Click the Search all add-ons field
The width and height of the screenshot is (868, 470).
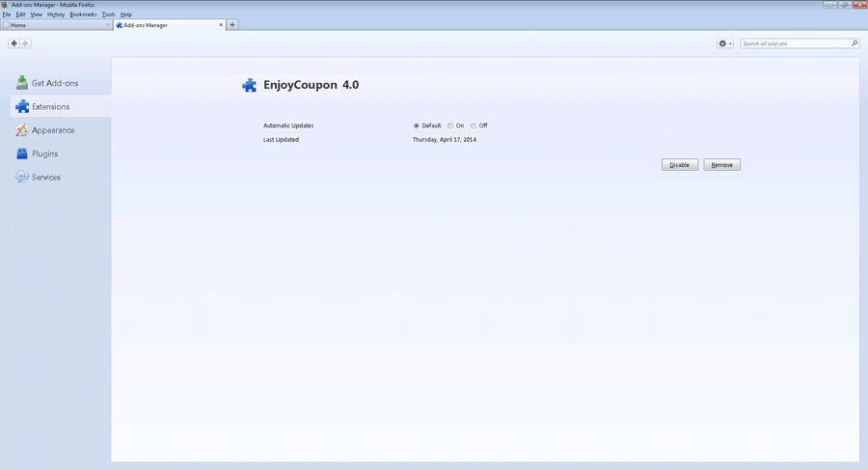coord(794,43)
